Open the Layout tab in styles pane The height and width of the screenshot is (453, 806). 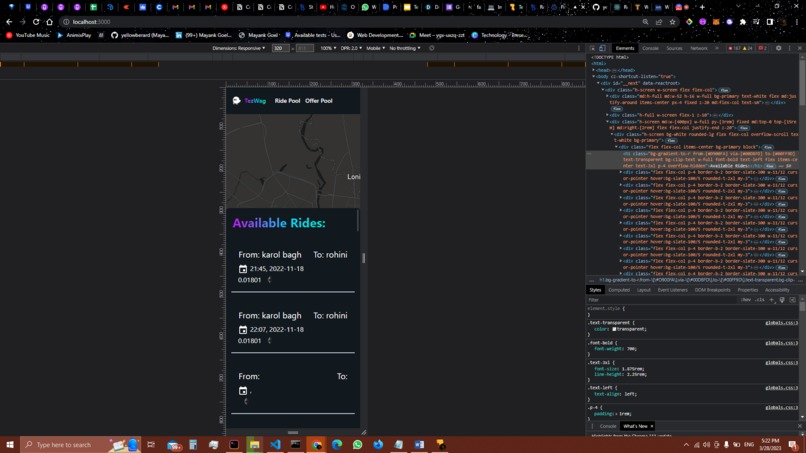click(644, 290)
